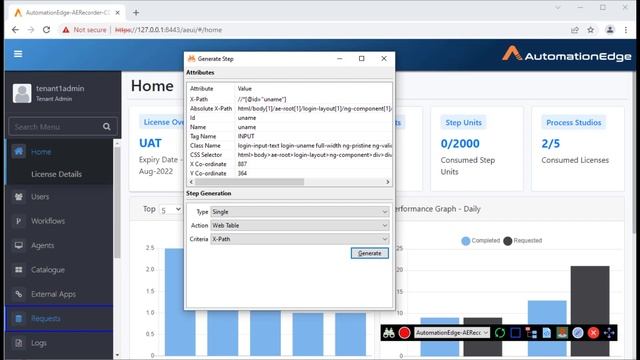This screenshot has height=360, width=640.
Task: Click the move arrows icon in recorder toolbar
Action: pos(609,333)
